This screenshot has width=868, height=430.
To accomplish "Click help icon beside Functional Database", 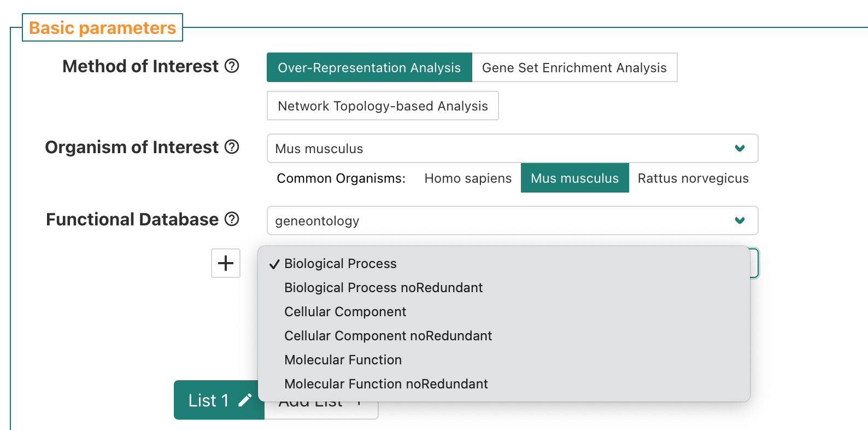I will tap(232, 219).
